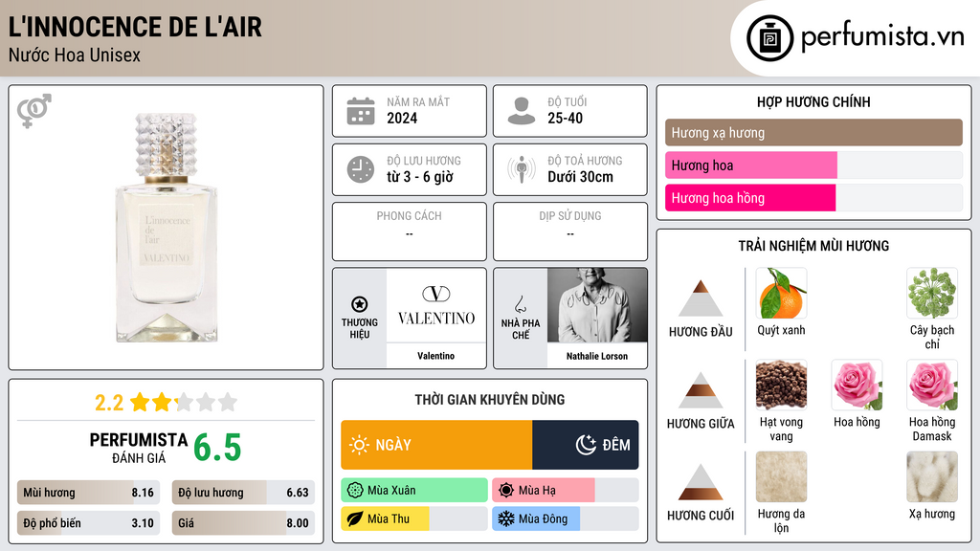
Task: Click the Hạt vong vang seeds image
Action: pyautogui.click(x=781, y=386)
